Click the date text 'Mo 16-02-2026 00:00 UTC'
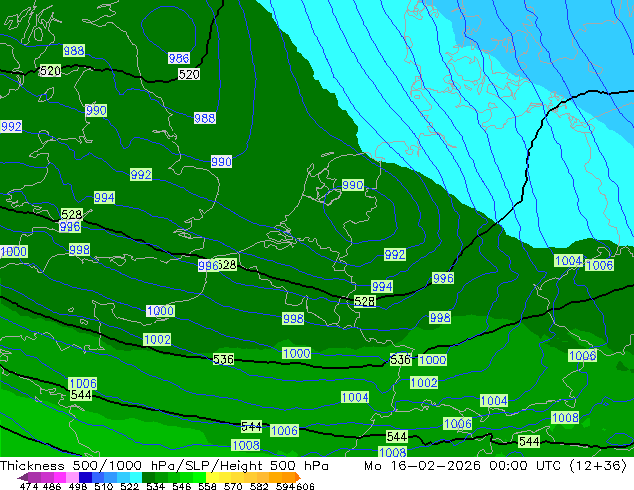634x490 pixels. click(x=463, y=466)
